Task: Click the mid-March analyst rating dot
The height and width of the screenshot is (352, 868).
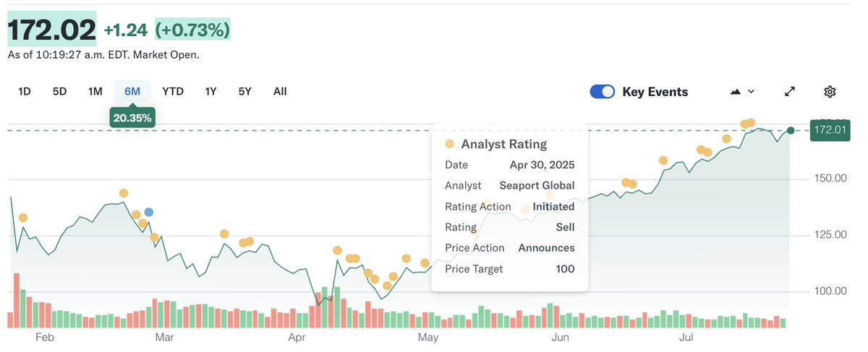Action: [224, 233]
